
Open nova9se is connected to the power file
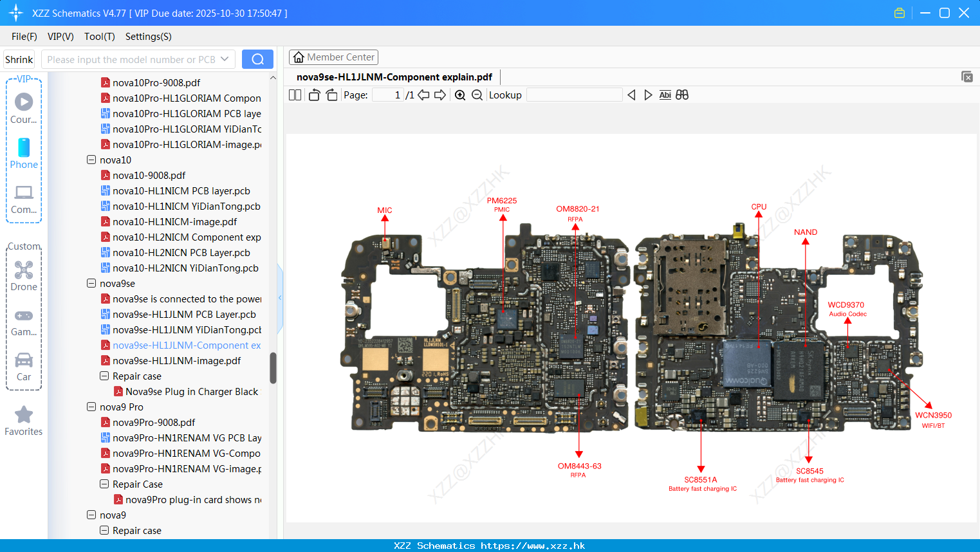pos(187,299)
